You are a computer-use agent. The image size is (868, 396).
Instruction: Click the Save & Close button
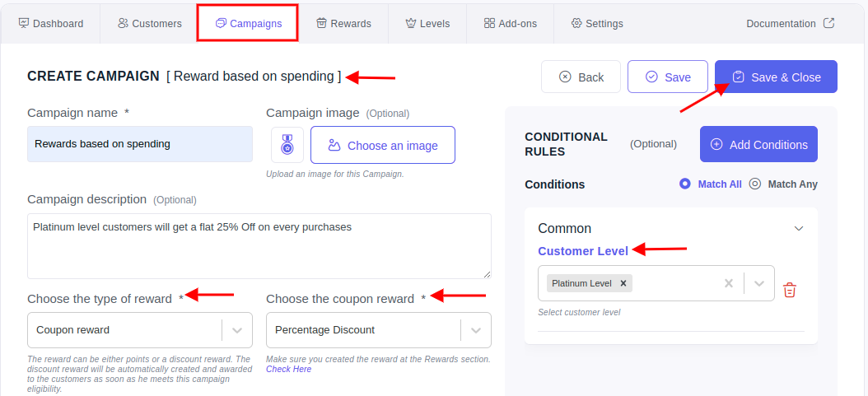[x=776, y=77]
